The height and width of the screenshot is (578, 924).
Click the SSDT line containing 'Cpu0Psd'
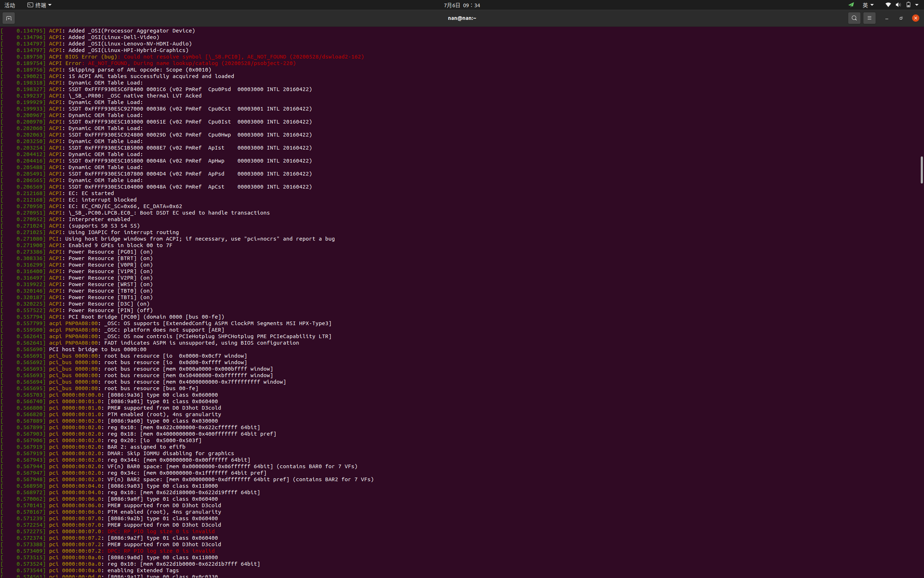pyautogui.click(x=157, y=89)
